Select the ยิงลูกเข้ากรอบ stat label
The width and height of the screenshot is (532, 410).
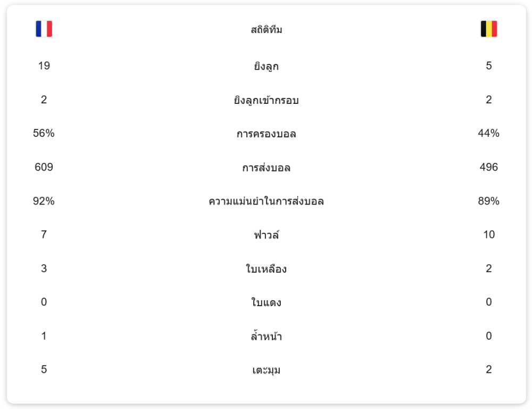point(266,100)
